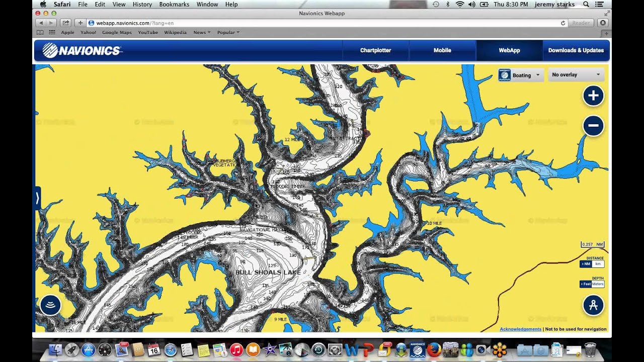This screenshot has width=644, height=362.
Task: Click the Navionics logo
Action: click(82, 50)
